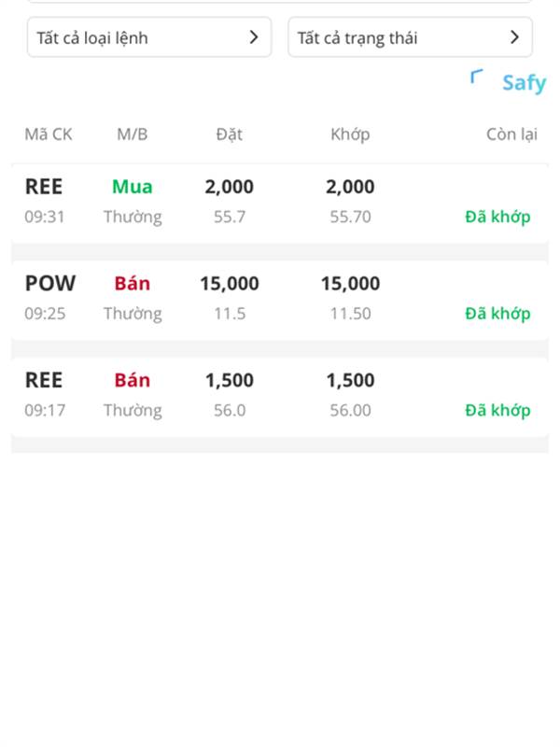
Task: Click the chevron on order type filter
Action: 254,37
